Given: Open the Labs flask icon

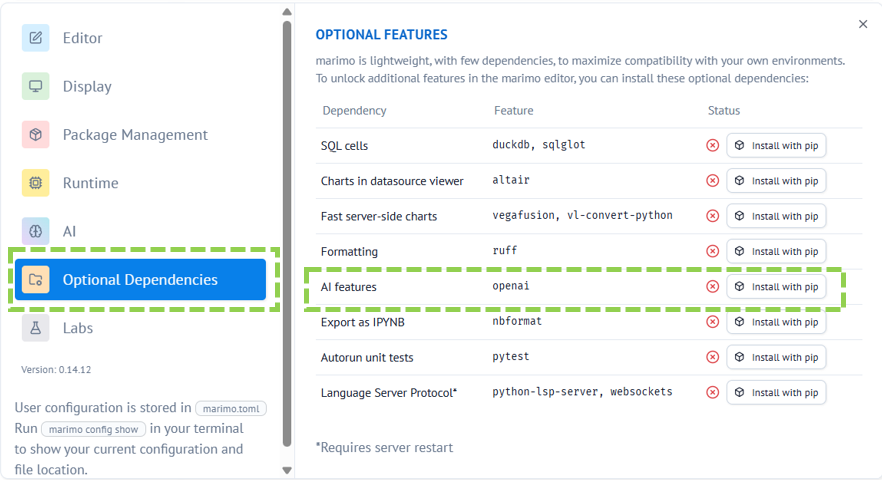Looking at the screenshot, I should (x=35, y=328).
